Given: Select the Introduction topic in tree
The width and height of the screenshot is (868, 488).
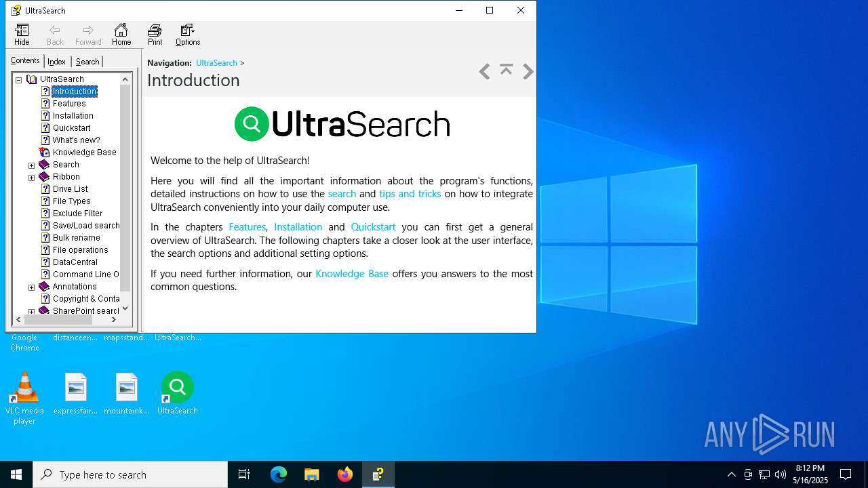Looking at the screenshot, I should coord(75,91).
